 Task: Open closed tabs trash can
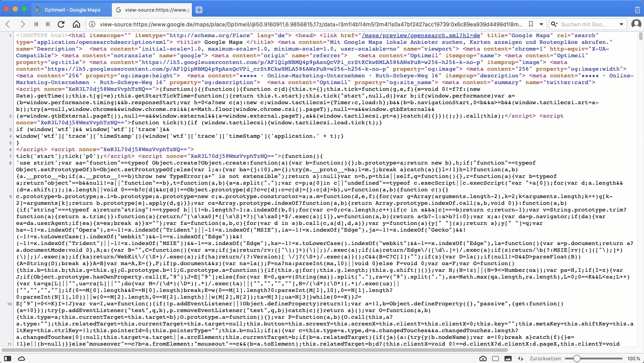(637, 9)
